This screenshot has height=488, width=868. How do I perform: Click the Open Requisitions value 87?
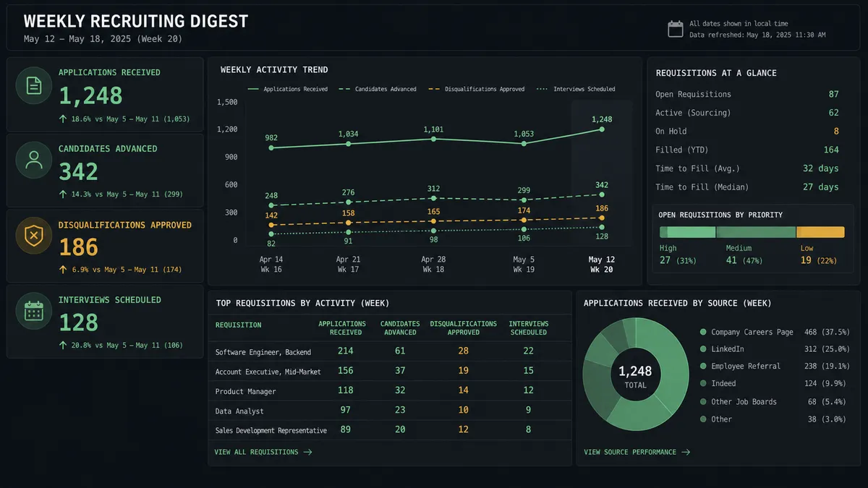[833, 94]
